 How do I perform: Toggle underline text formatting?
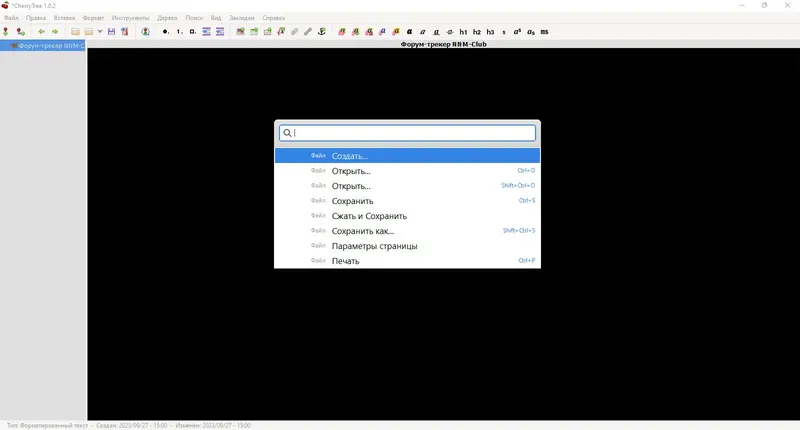[x=436, y=32]
